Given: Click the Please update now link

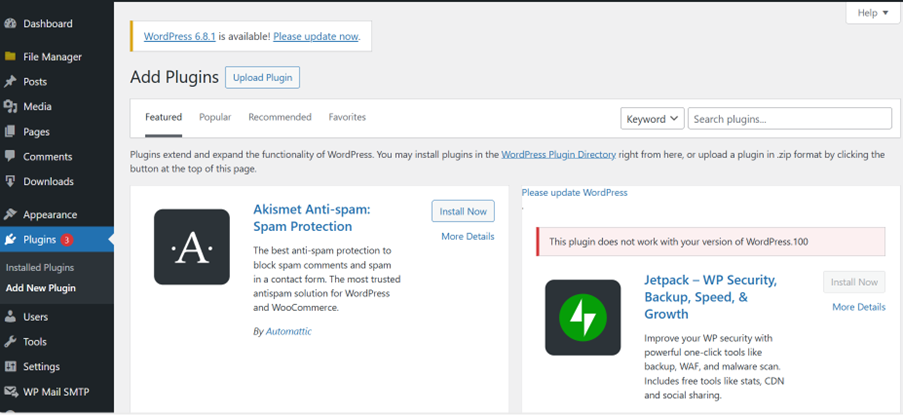Looking at the screenshot, I should point(316,36).
